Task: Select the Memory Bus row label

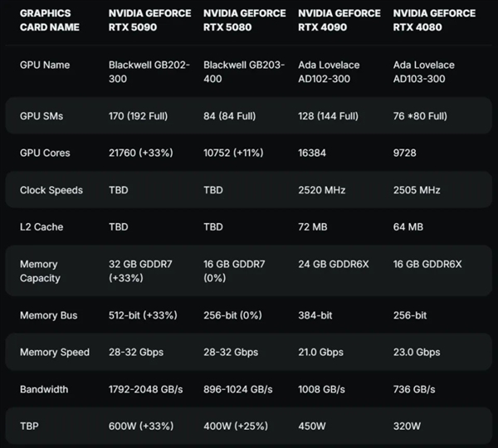Action: (48, 316)
